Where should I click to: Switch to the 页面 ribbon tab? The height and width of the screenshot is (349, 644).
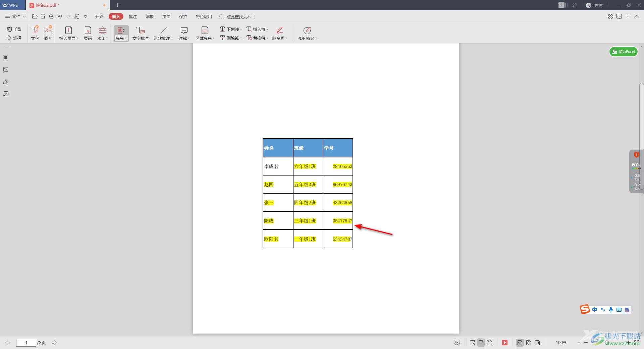[166, 16]
